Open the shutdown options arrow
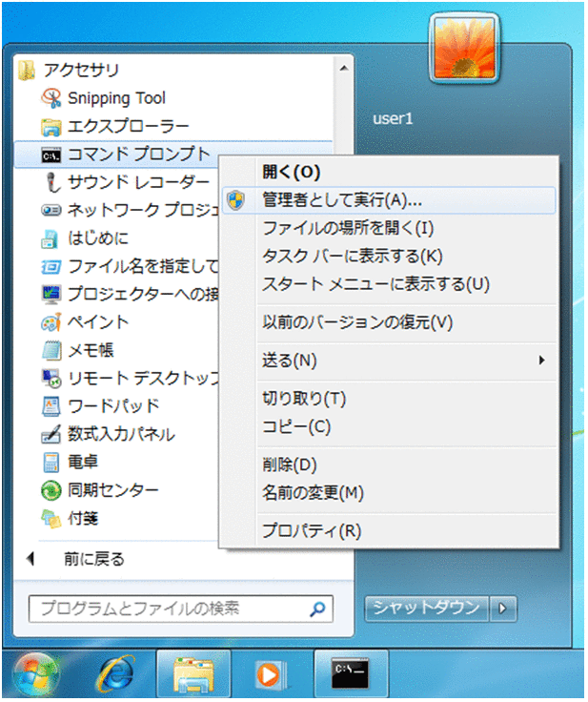Image resolution: width=588 pixels, height=702 pixels. click(503, 609)
